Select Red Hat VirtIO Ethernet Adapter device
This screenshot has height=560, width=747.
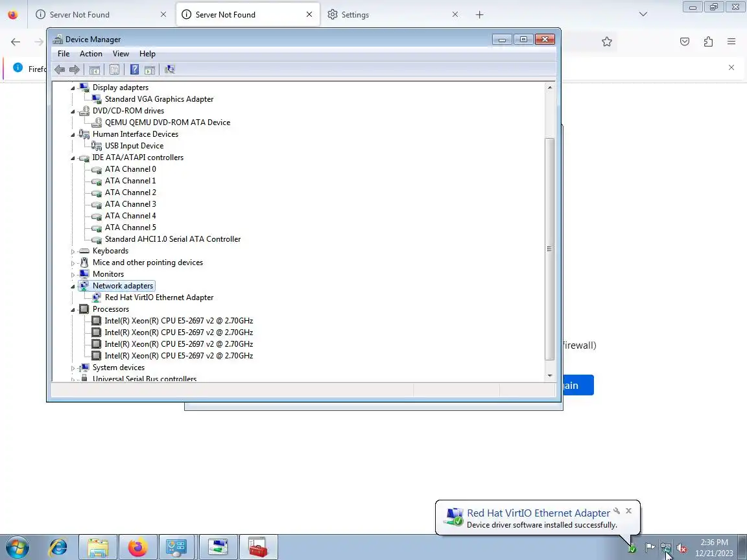click(x=159, y=297)
